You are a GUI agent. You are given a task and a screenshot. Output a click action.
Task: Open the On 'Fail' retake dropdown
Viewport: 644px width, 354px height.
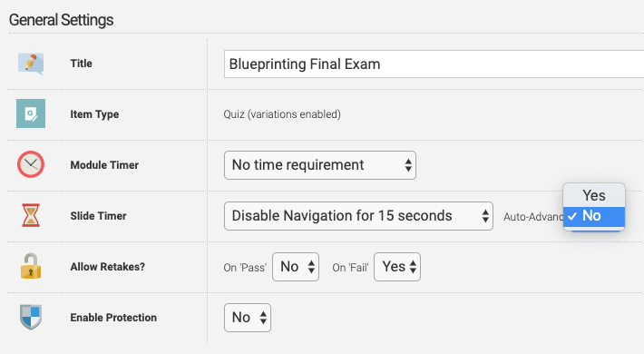coord(397,267)
